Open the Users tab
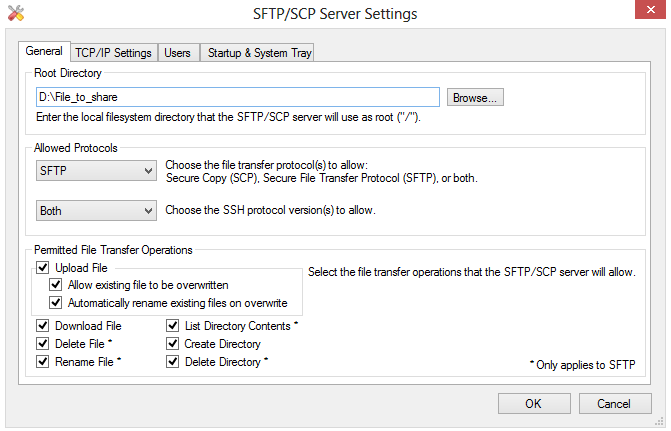671x431 pixels. click(x=178, y=53)
